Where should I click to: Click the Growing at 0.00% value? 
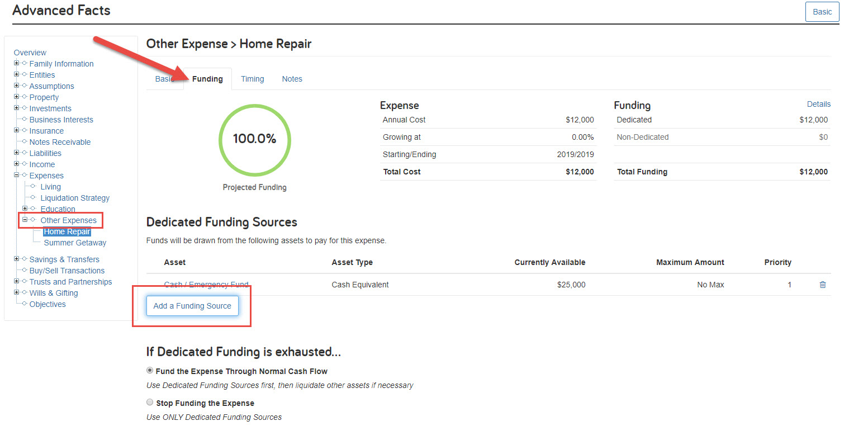583,137
